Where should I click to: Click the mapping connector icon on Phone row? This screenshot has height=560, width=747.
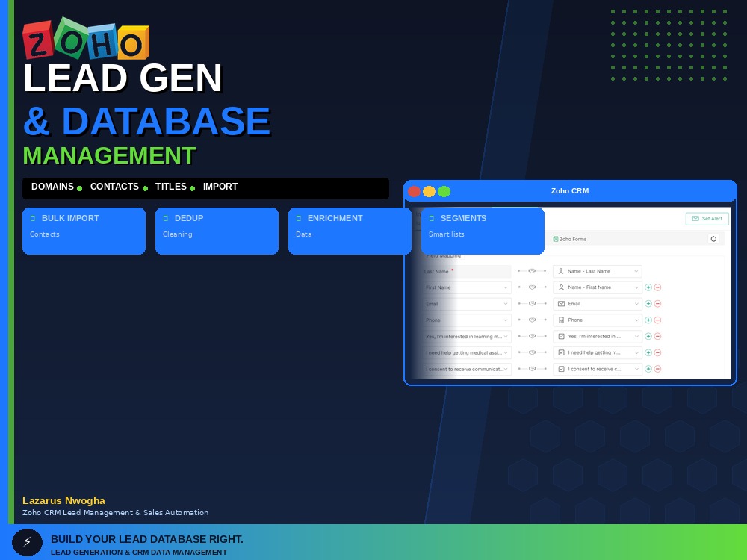click(532, 320)
